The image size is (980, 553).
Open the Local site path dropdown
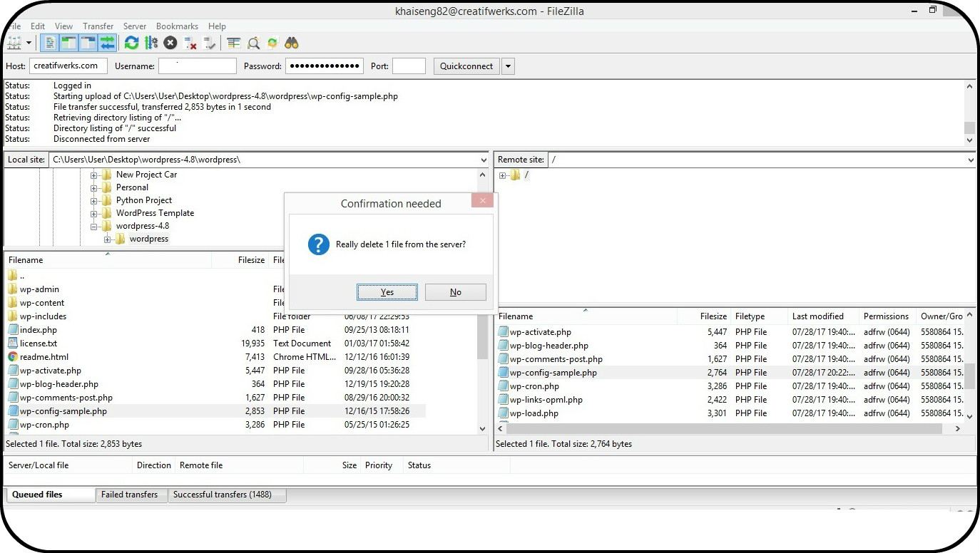tap(483, 160)
